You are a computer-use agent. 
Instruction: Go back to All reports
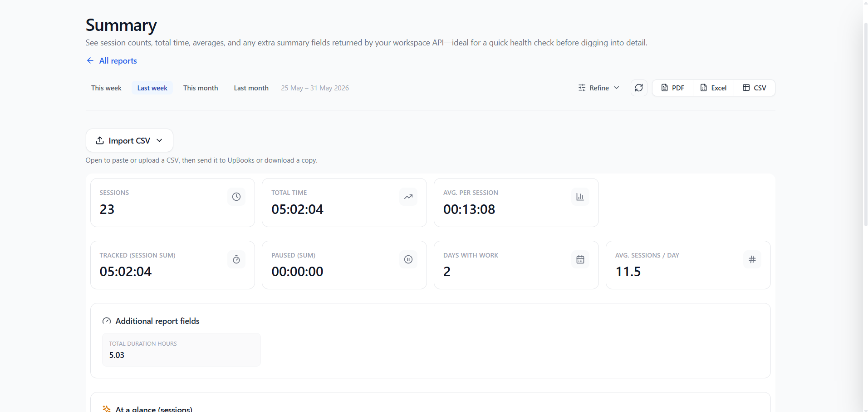(x=111, y=60)
